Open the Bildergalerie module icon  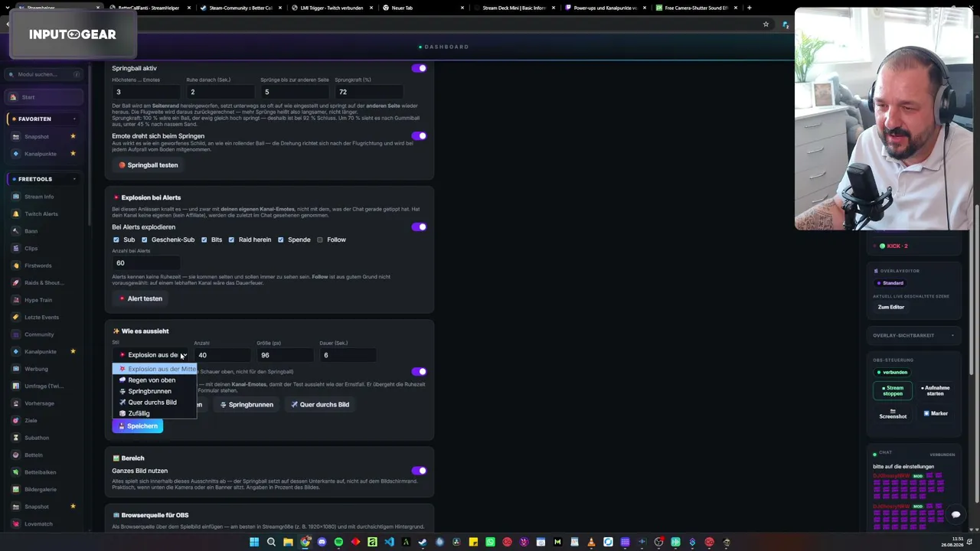pyautogui.click(x=15, y=490)
